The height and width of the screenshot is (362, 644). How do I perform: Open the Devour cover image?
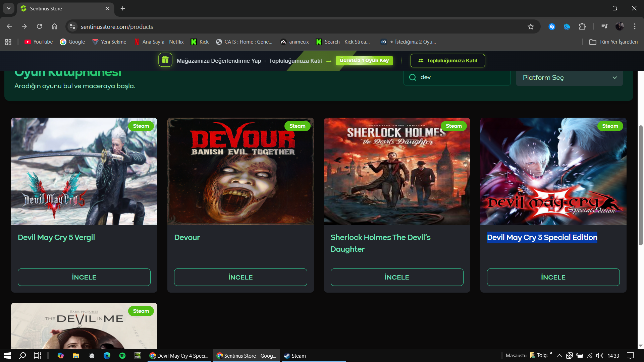click(240, 171)
